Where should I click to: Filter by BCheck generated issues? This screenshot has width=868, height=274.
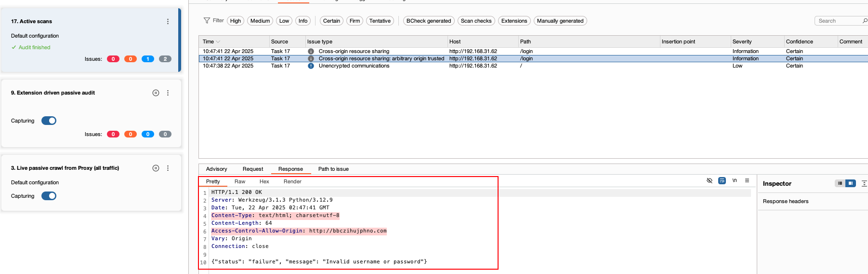pos(429,21)
